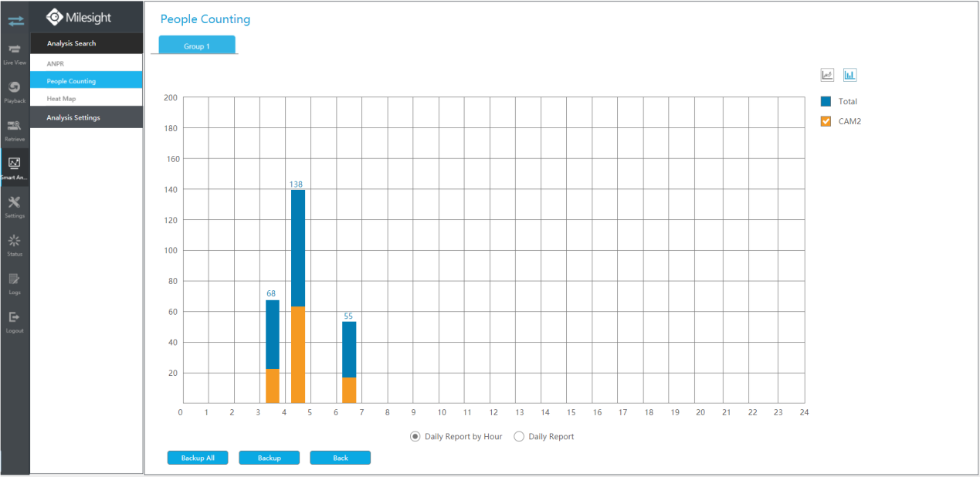This screenshot has width=980, height=477.
Task: Expand the Analysis Search menu section
Action: [x=86, y=43]
